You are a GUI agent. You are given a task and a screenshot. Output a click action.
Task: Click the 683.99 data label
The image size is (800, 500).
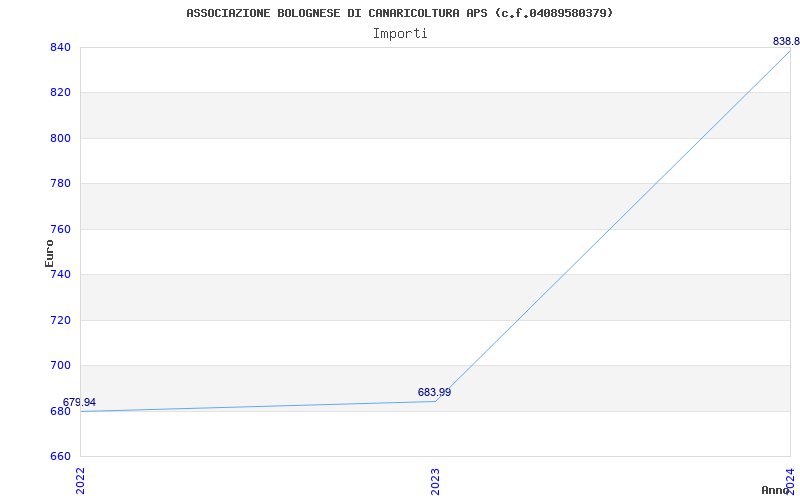coord(434,392)
